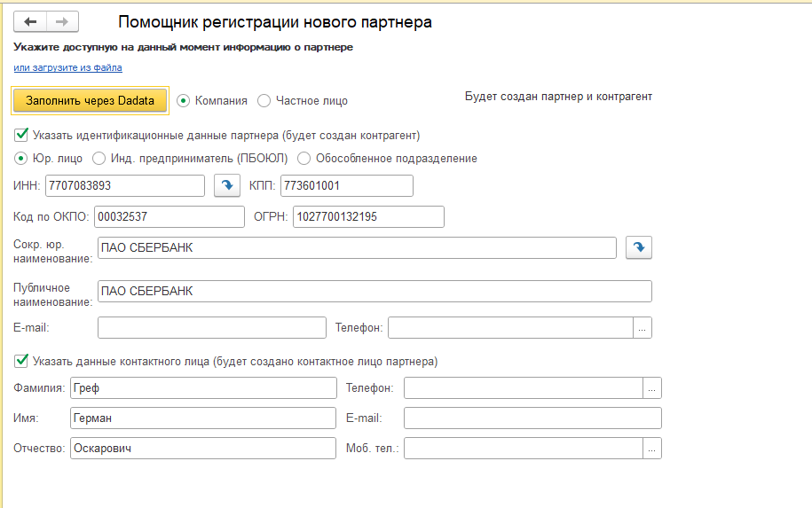Click the Код по ОКПО field
Viewport: 812px width, 508px height.
coord(169,216)
